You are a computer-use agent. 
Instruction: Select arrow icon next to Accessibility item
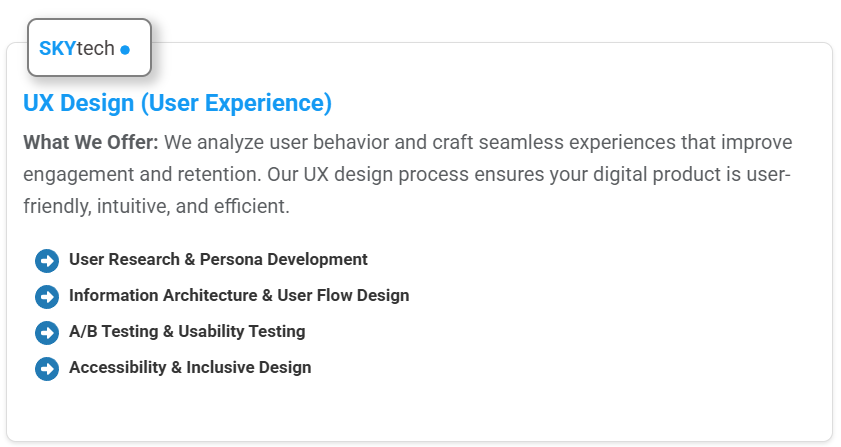47,369
